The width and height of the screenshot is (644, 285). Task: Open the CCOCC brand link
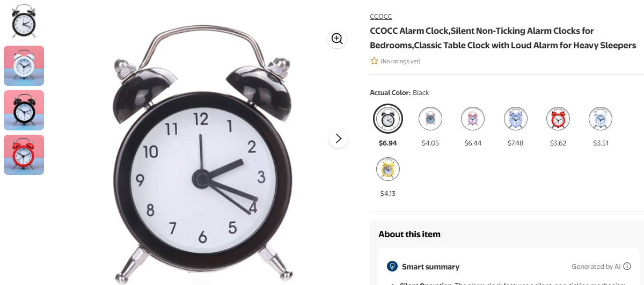(381, 17)
